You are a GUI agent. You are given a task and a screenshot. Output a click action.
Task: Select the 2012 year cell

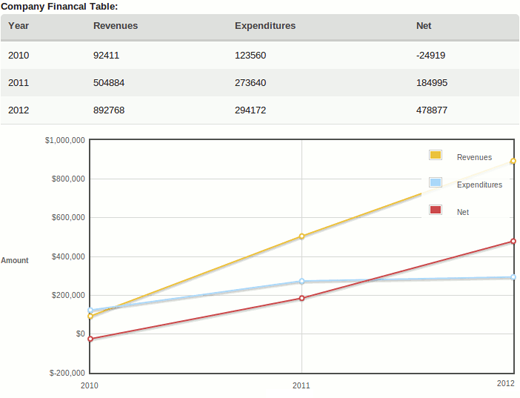click(18, 110)
